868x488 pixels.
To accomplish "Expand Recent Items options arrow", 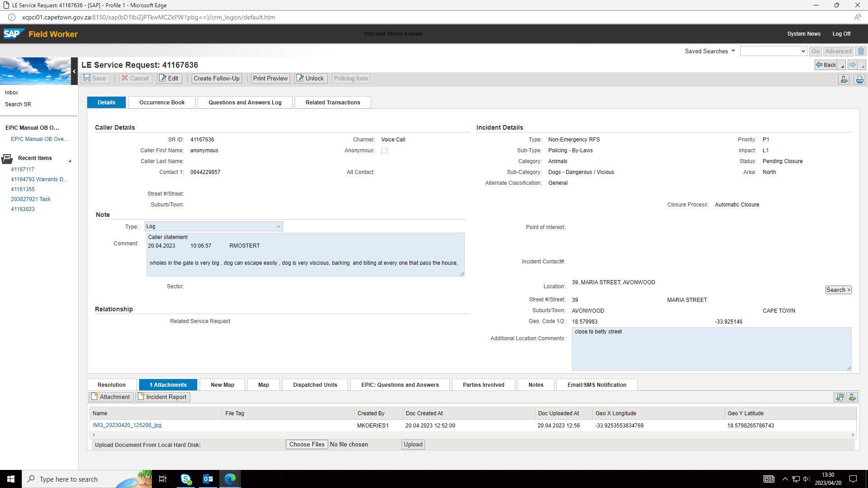I will pyautogui.click(x=70, y=161).
